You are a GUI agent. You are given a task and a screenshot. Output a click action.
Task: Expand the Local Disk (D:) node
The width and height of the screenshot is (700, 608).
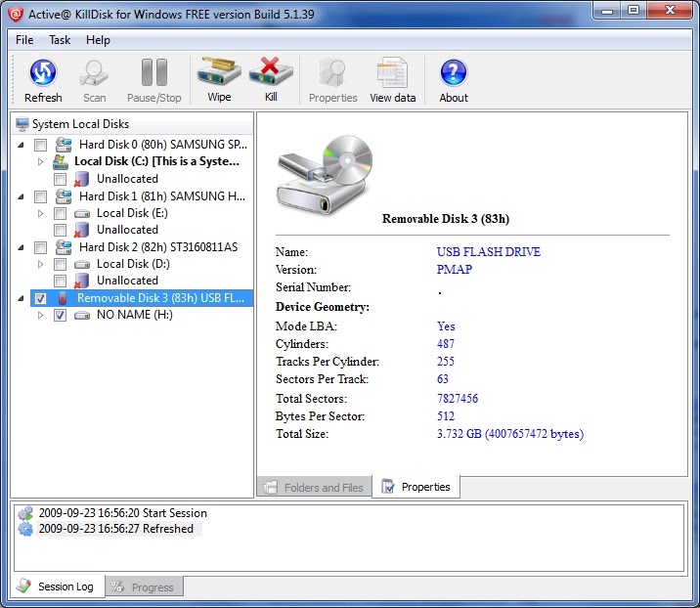pyautogui.click(x=40, y=264)
